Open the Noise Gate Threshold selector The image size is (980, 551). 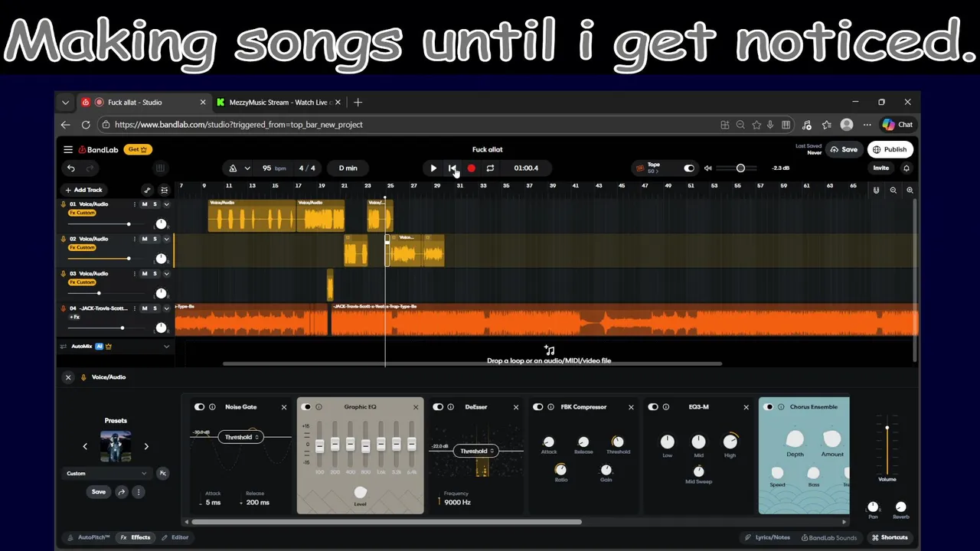coord(241,437)
